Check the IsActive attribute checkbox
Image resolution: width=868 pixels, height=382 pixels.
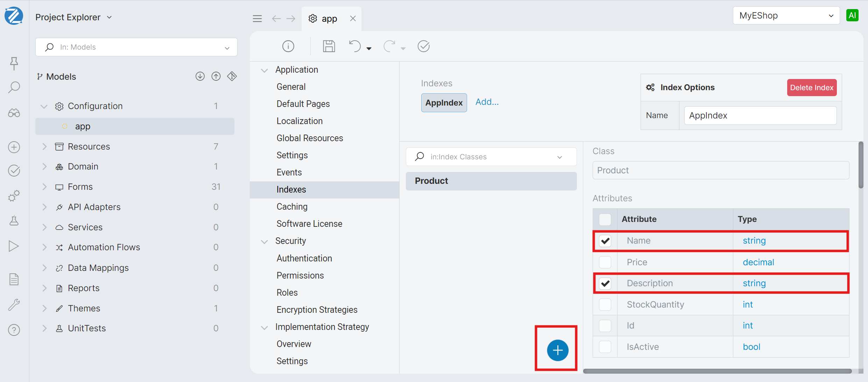pyautogui.click(x=605, y=347)
